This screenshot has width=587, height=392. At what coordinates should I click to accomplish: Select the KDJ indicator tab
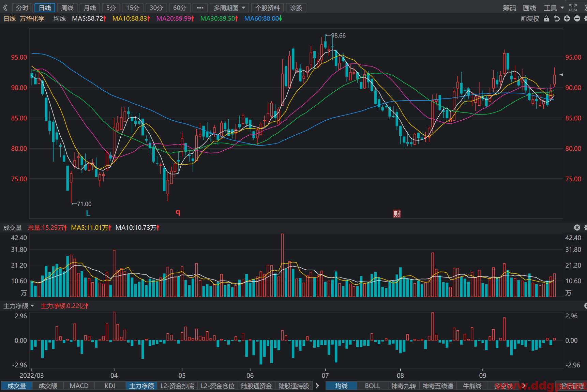(110, 386)
